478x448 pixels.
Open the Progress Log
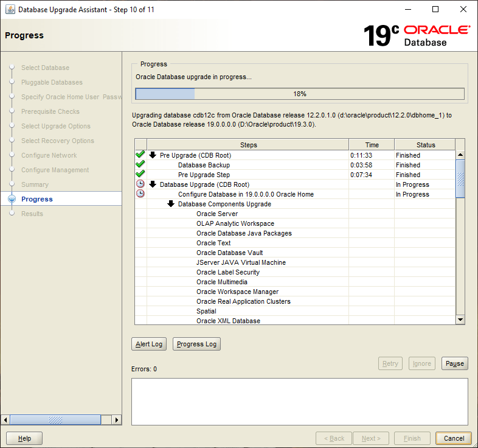coord(196,344)
